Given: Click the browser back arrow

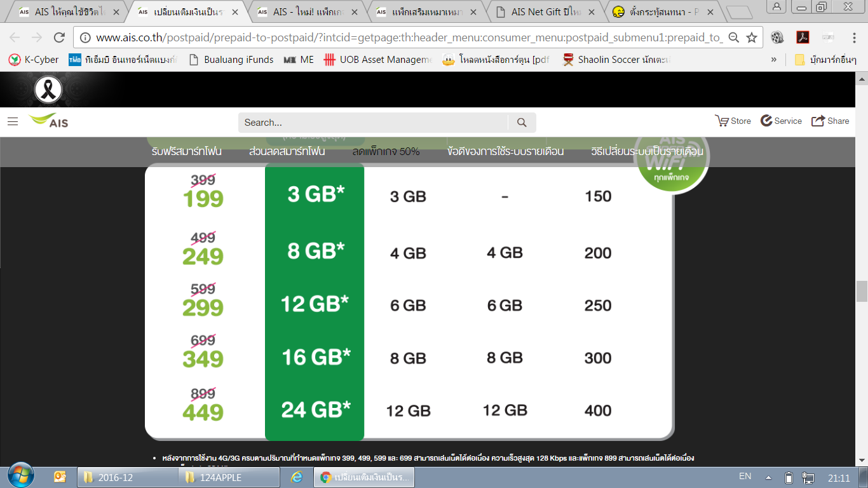Looking at the screenshot, I should pos(15,37).
